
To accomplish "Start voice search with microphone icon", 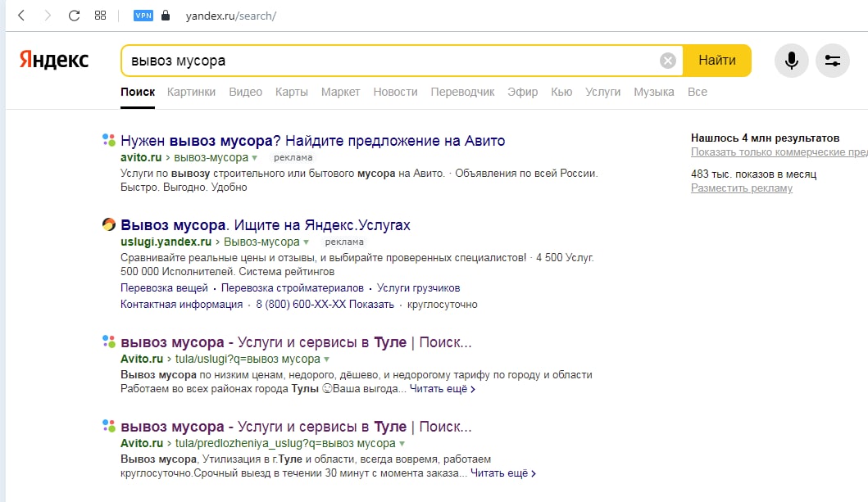I will [791, 61].
